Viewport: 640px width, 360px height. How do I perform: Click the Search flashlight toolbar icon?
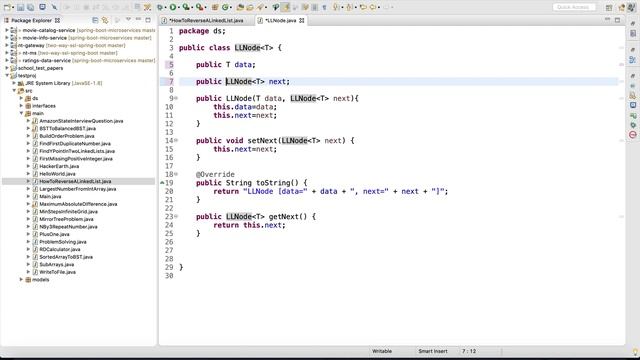(260, 7)
